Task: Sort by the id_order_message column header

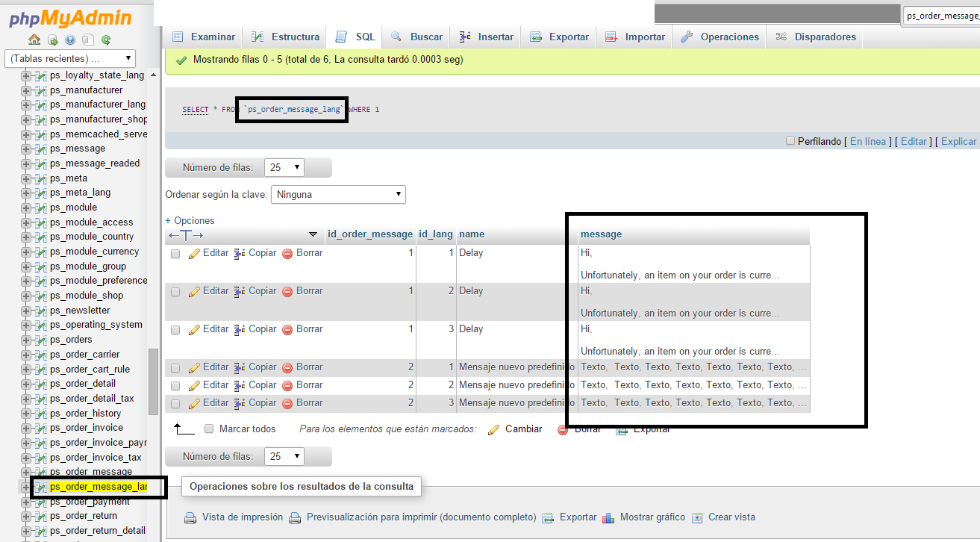Action: tap(370, 234)
